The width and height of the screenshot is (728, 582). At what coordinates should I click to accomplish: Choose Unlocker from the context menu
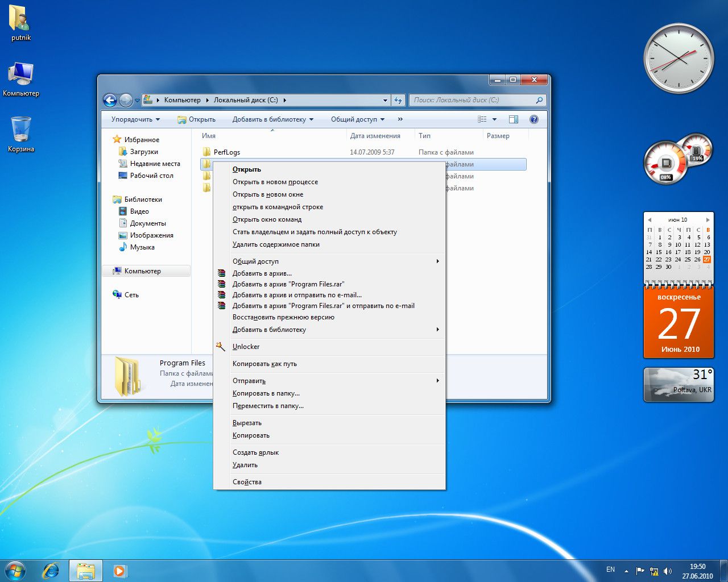pyautogui.click(x=246, y=347)
